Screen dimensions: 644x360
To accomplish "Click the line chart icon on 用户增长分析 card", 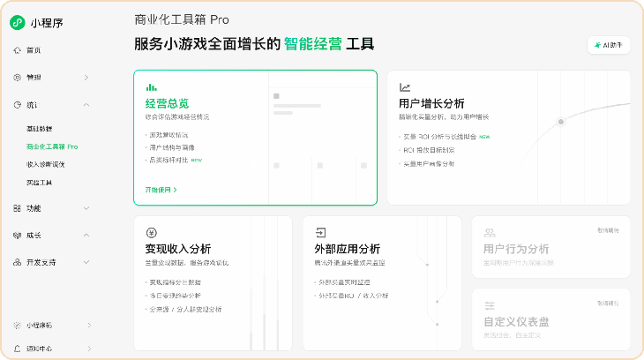I will [405, 87].
